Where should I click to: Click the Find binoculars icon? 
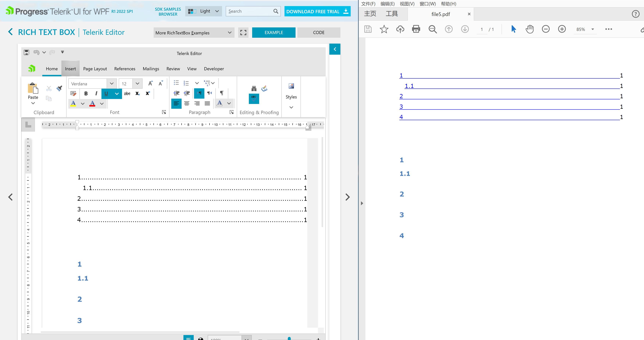pos(254,88)
